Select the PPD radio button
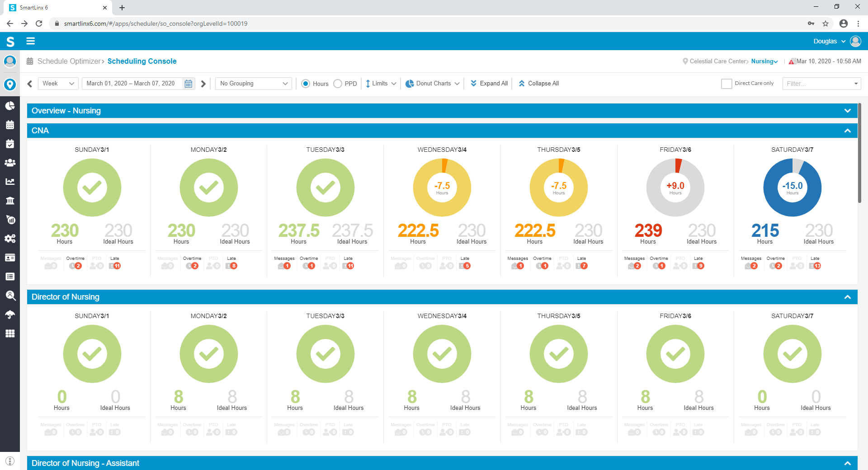 [338, 84]
